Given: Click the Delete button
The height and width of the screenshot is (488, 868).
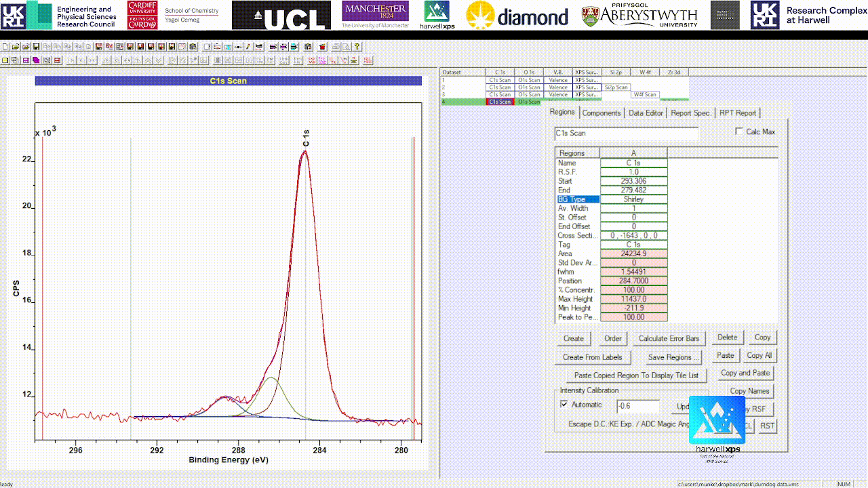Looking at the screenshot, I should pyautogui.click(x=728, y=337).
